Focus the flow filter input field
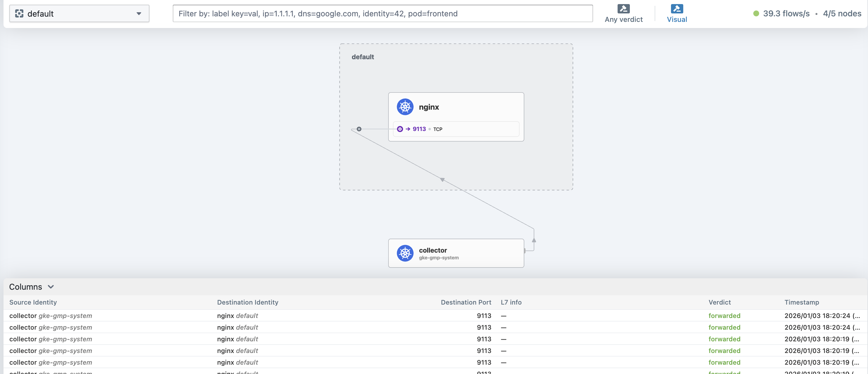The height and width of the screenshot is (374, 868). [382, 13]
